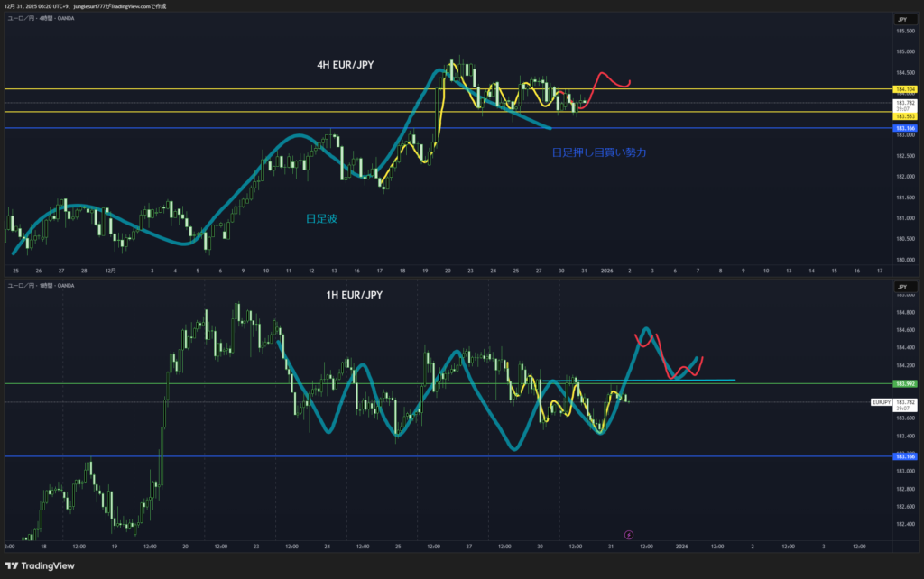
Task: Click the EURJPY symbol tag on the 1H price axis
Action: click(x=881, y=401)
